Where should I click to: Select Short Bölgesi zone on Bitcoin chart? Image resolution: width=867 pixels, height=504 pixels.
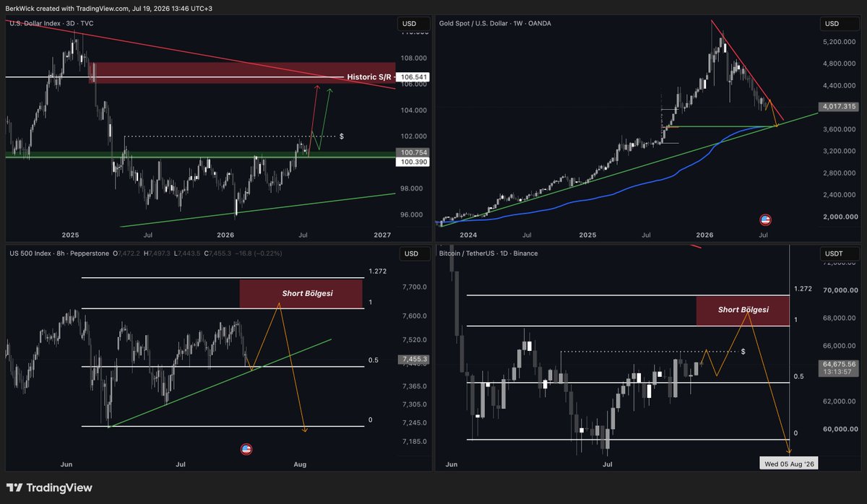point(743,310)
